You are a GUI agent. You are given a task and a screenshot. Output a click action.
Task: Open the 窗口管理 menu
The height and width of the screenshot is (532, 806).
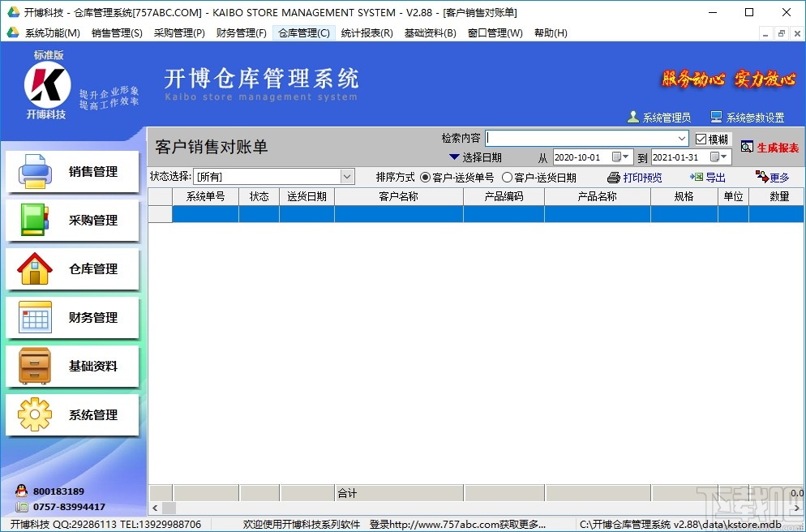[x=495, y=32]
